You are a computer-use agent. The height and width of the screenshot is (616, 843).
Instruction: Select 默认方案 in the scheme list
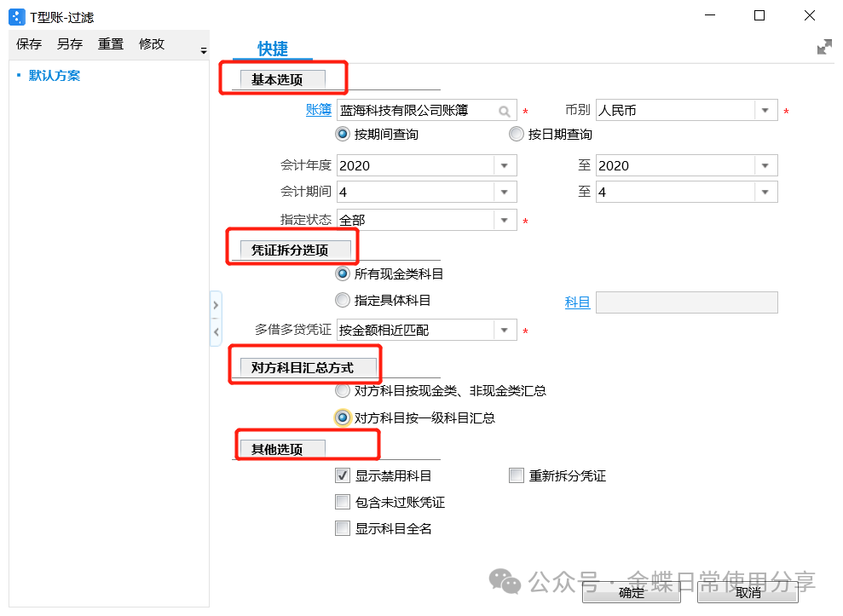tap(55, 76)
